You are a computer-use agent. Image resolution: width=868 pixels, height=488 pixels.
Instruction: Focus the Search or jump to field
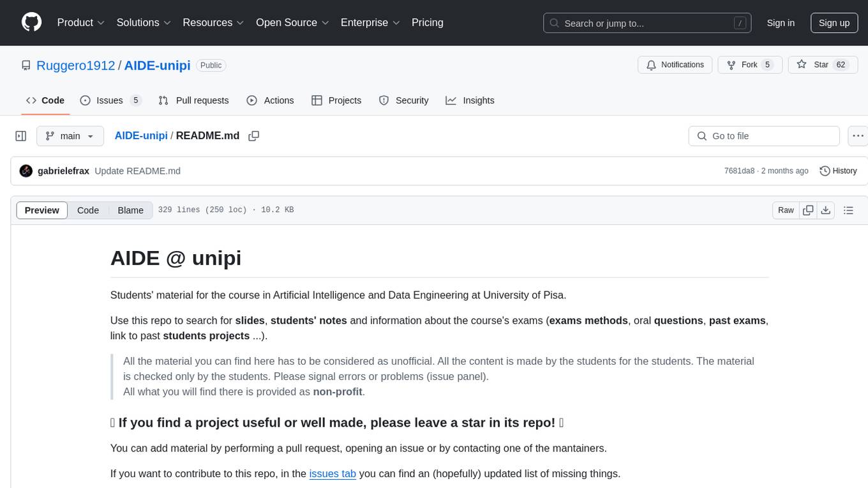tap(648, 23)
